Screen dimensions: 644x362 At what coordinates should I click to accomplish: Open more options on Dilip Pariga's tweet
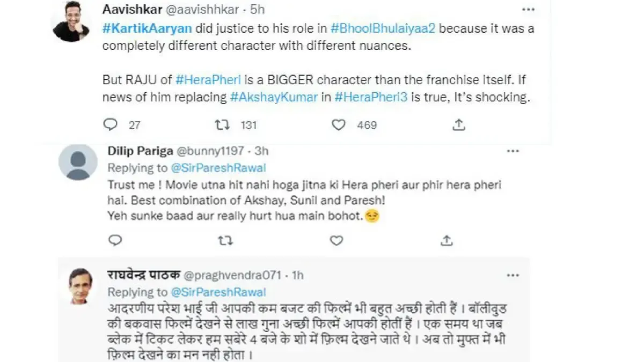click(x=513, y=151)
